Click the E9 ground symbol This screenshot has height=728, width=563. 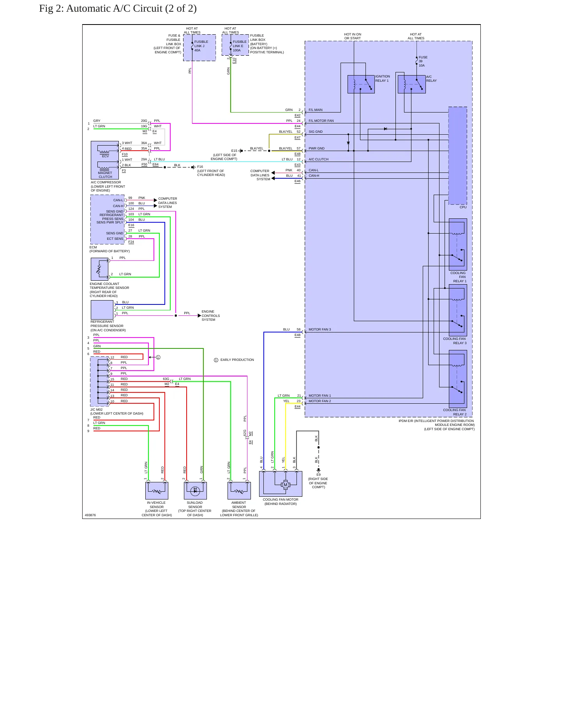click(319, 470)
